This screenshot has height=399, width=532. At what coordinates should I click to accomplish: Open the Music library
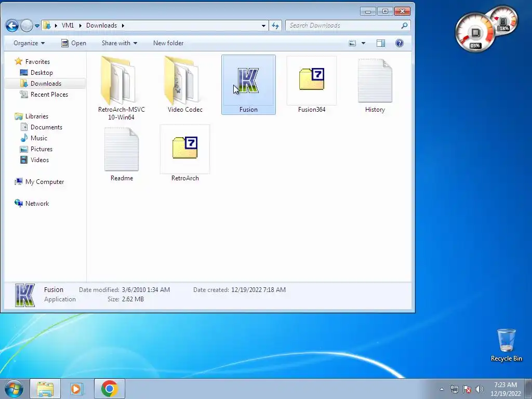(x=38, y=138)
